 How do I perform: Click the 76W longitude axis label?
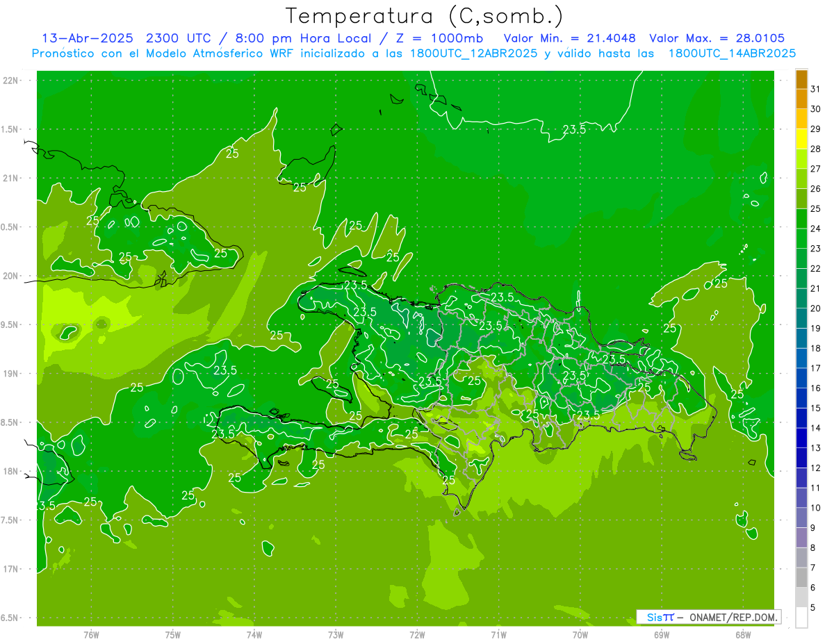click(x=91, y=635)
